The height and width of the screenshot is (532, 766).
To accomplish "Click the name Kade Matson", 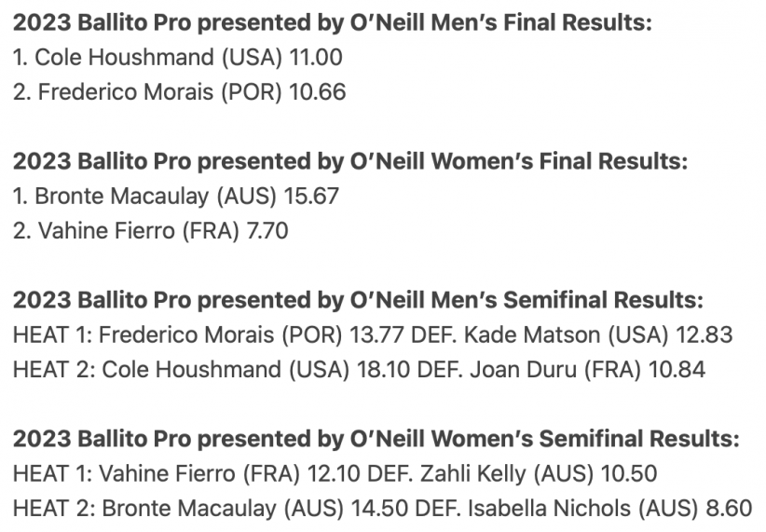I will (532, 335).
